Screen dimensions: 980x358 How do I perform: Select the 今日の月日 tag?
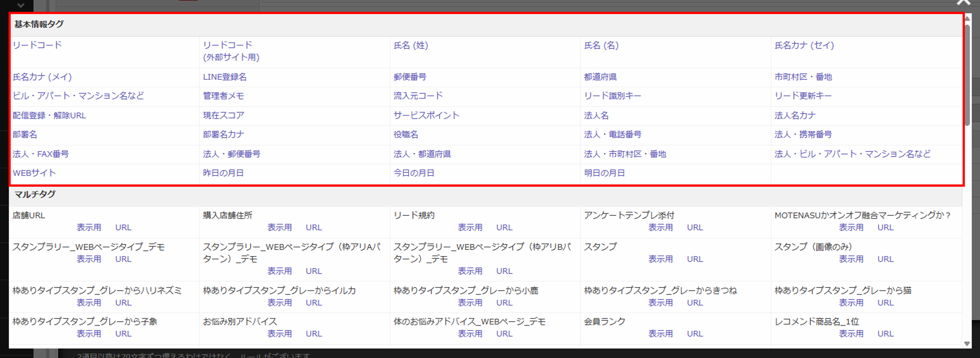tap(414, 173)
